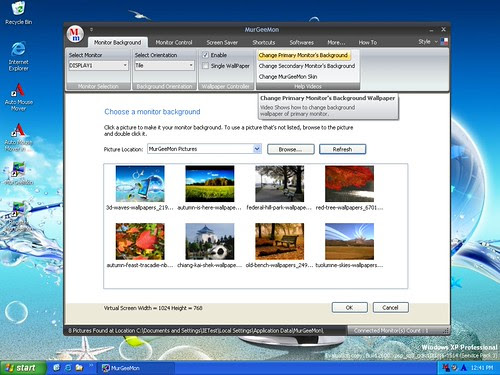Click the Start button on the taskbar
Viewport: 500px width, 375px height.
pyautogui.click(x=22, y=368)
